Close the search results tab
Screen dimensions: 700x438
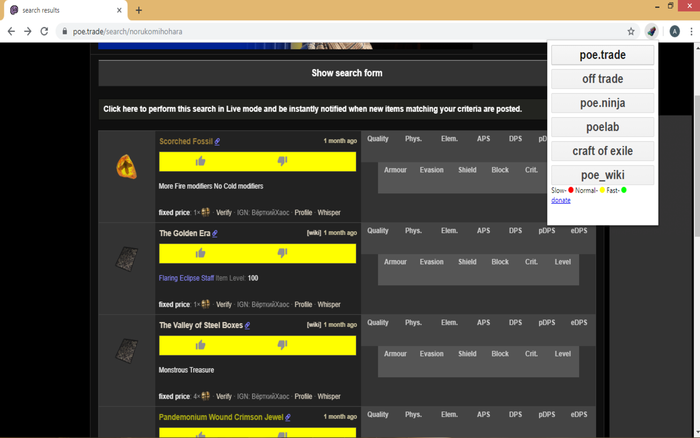click(x=119, y=10)
